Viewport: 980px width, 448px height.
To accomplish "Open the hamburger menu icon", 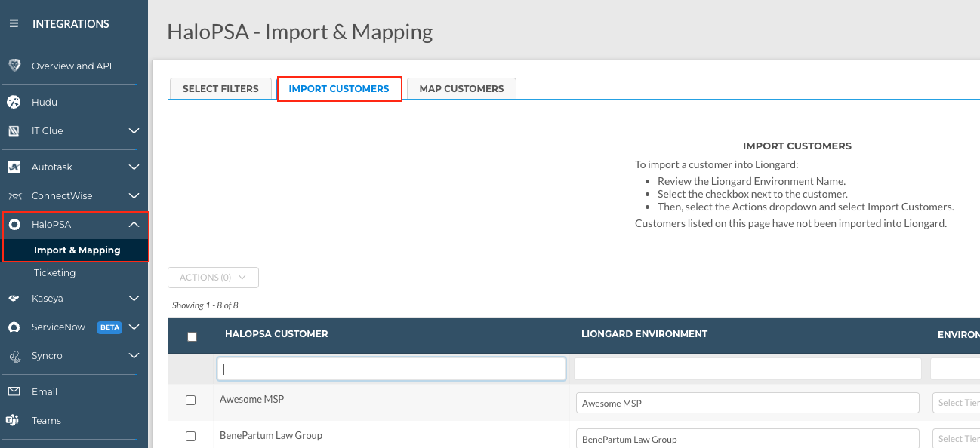I will click(x=14, y=24).
